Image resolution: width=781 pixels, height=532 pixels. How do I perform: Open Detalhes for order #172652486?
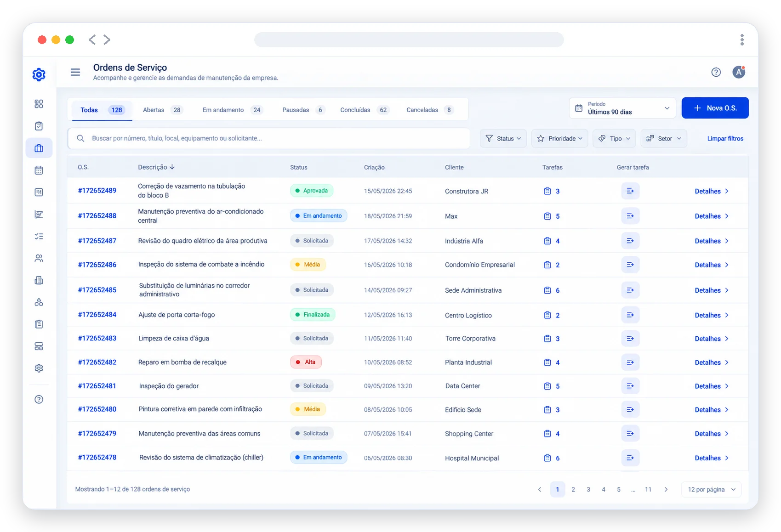tap(712, 265)
